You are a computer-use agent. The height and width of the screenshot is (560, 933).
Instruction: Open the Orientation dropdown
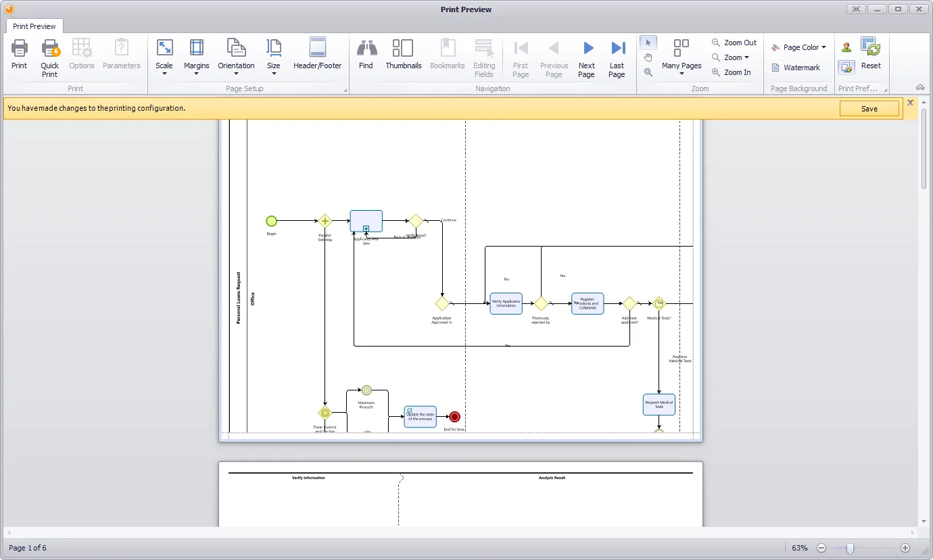236,58
